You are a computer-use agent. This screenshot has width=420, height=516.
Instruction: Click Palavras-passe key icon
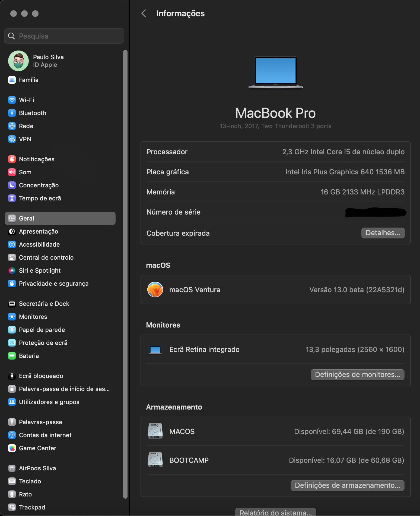[x=12, y=422]
